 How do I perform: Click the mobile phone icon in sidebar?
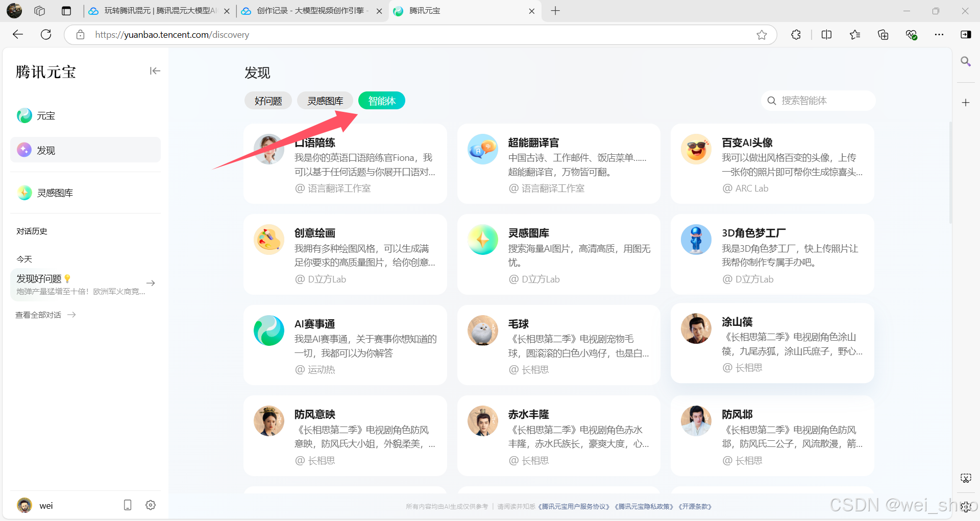(128, 505)
